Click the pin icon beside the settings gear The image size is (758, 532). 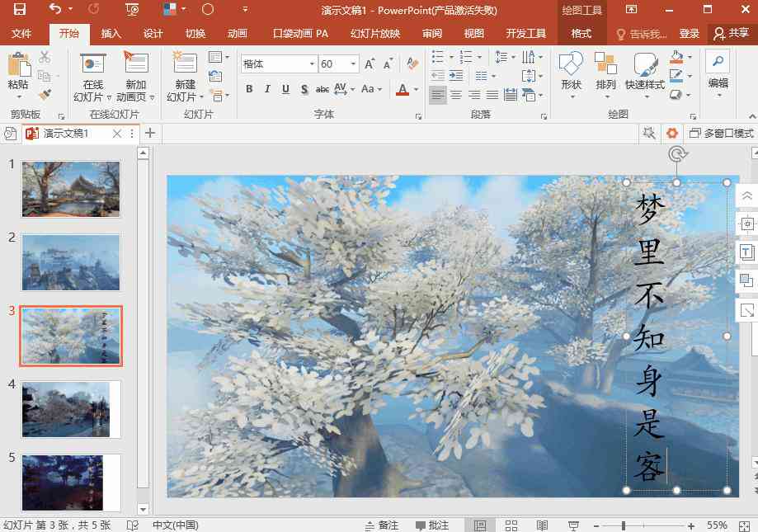[x=649, y=133]
